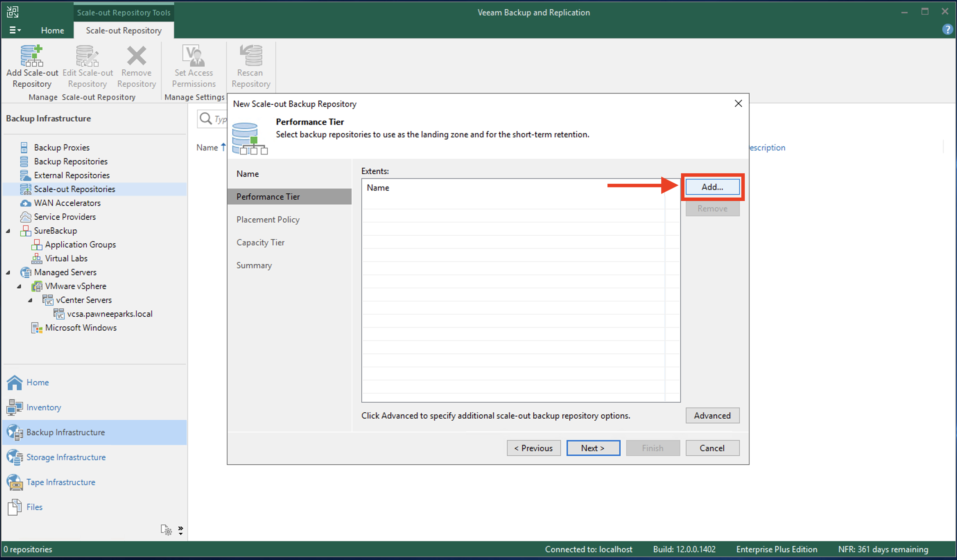Click the Previous wizard button

point(534,448)
